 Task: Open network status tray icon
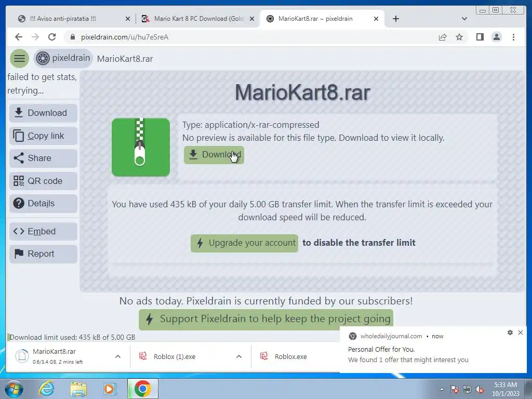[467, 389]
